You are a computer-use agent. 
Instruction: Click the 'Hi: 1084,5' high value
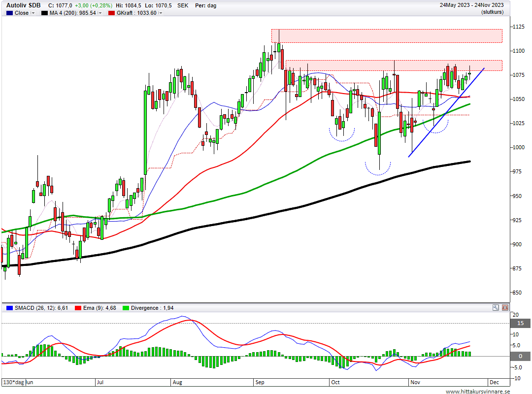point(128,5)
